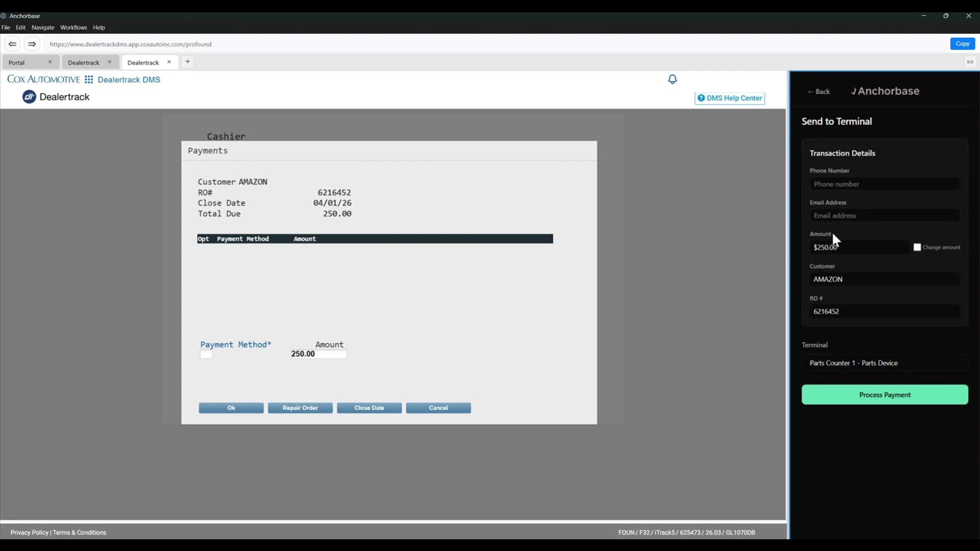Open the DMS Help Center

(729, 98)
